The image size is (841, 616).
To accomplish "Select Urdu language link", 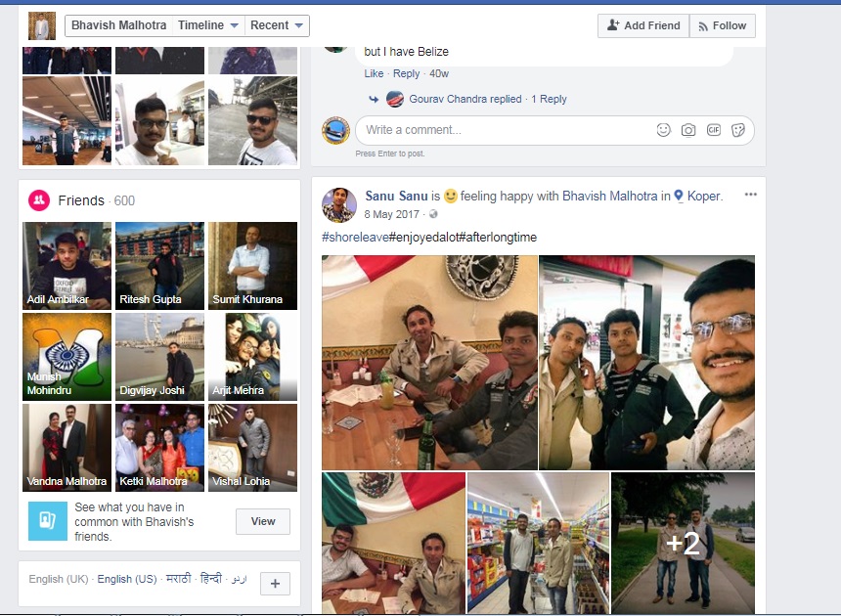I will tap(239, 580).
